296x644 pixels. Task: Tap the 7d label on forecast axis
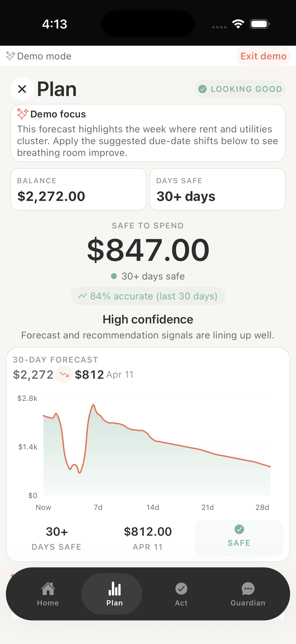click(x=98, y=507)
